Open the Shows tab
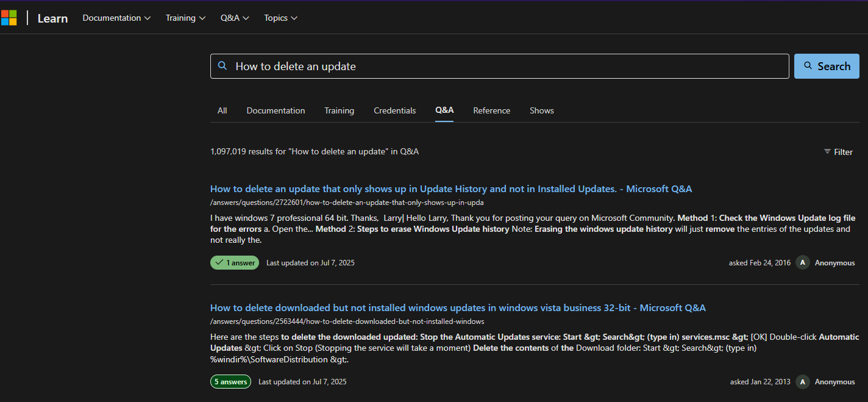Screen dimensions: 868x402 point(542,110)
